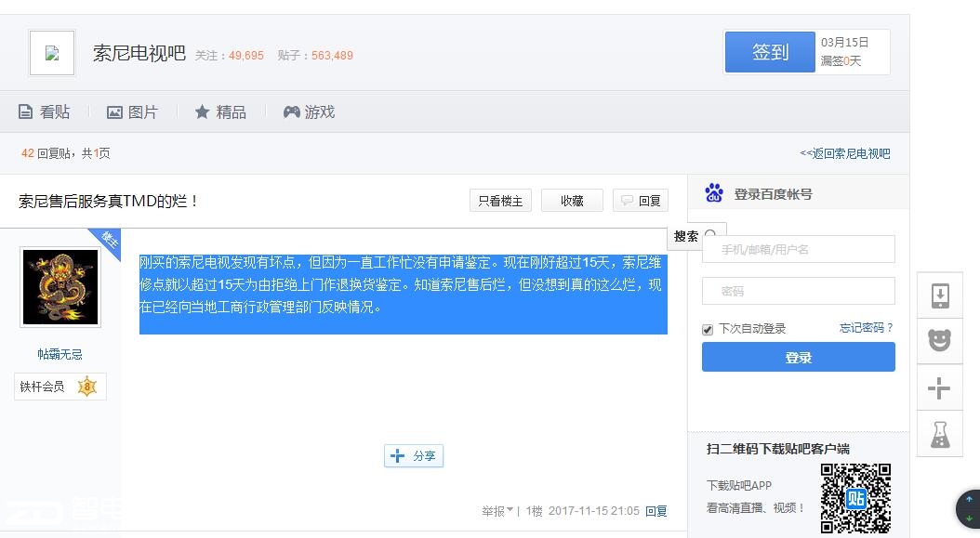Click the 忘记密码？ link

pos(867,328)
